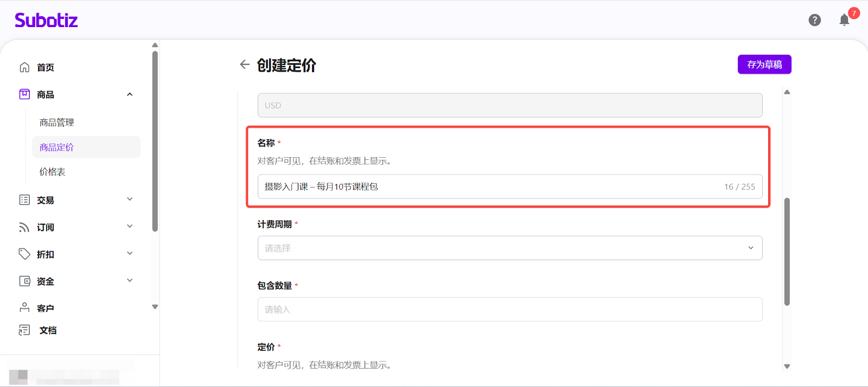Click the Subotiz logo

46,21
